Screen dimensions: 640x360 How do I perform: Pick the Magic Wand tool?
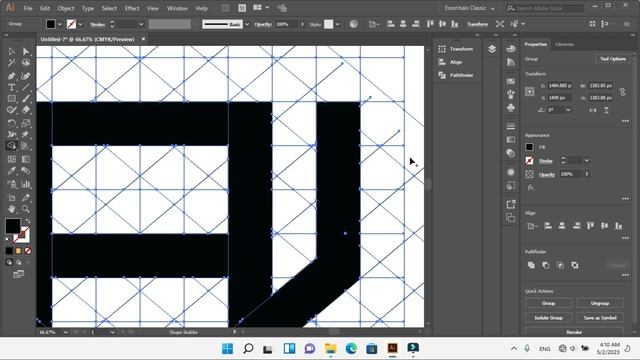pos(11,63)
